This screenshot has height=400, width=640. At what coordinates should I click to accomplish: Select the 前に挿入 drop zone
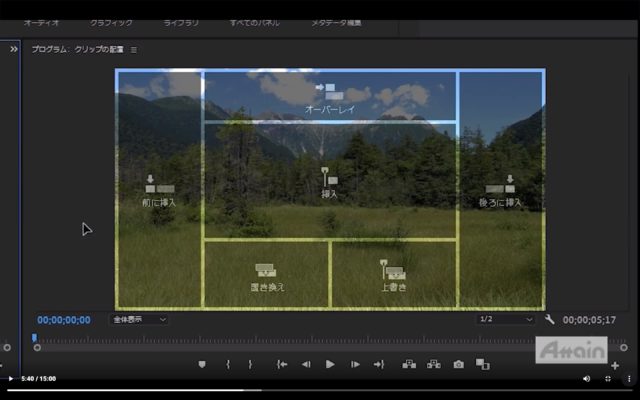pos(159,190)
